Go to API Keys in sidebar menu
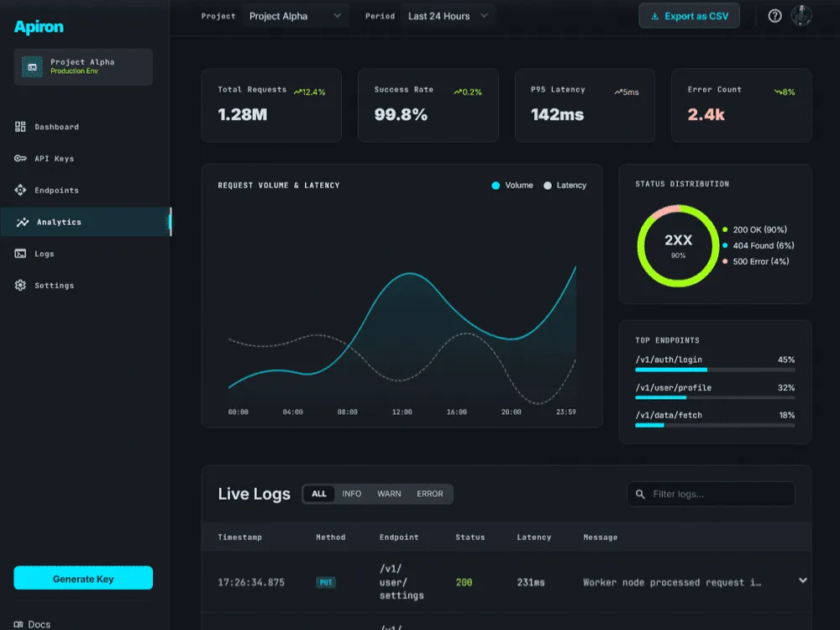Screen dimensions: 840x630 tap(85, 158)
